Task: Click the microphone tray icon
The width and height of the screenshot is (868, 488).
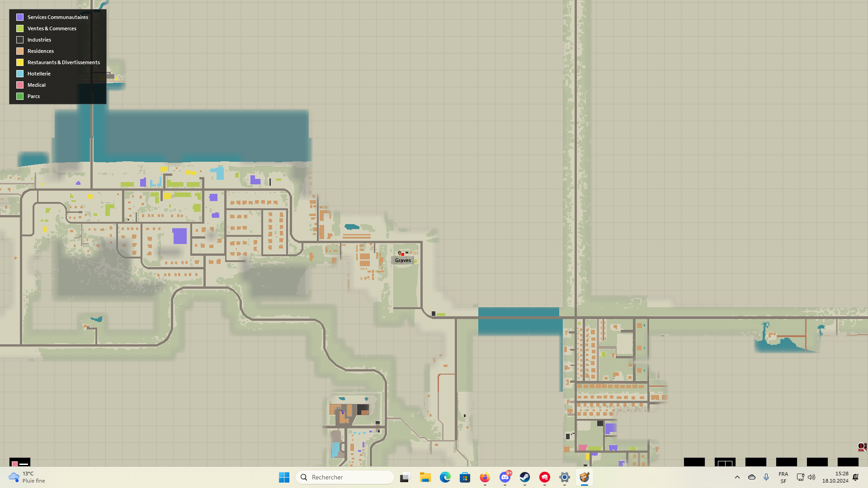Action: (766, 477)
